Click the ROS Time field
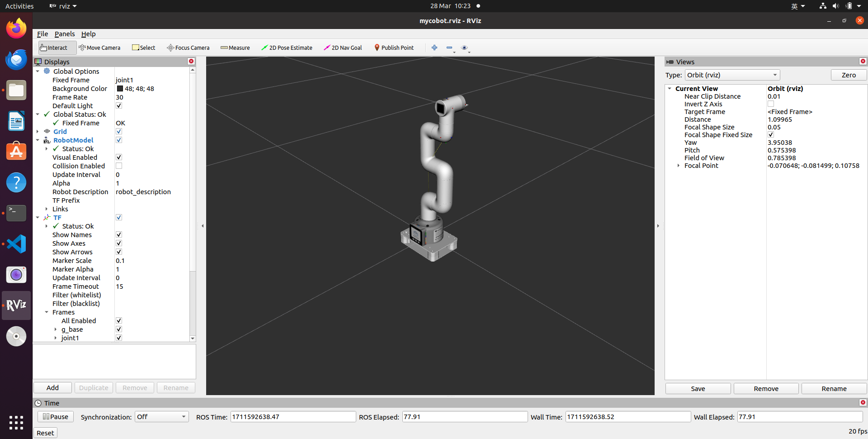 pos(293,417)
